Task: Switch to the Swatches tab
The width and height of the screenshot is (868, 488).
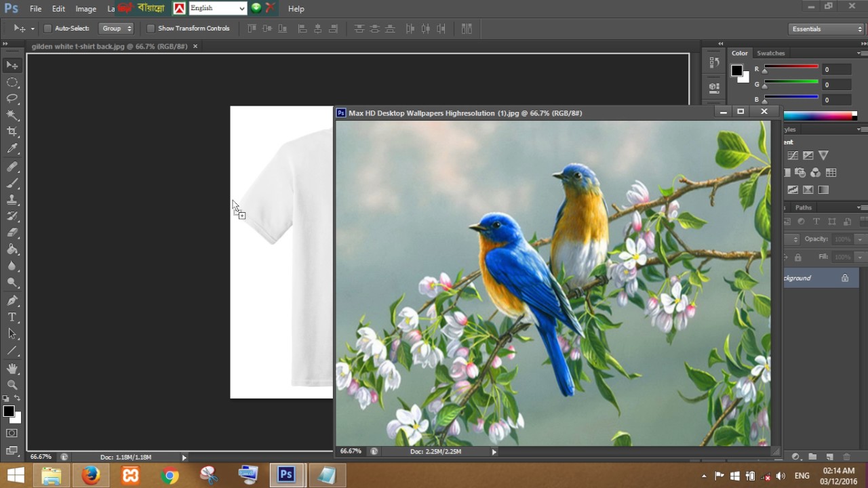Action: pyautogui.click(x=770, y=53)
